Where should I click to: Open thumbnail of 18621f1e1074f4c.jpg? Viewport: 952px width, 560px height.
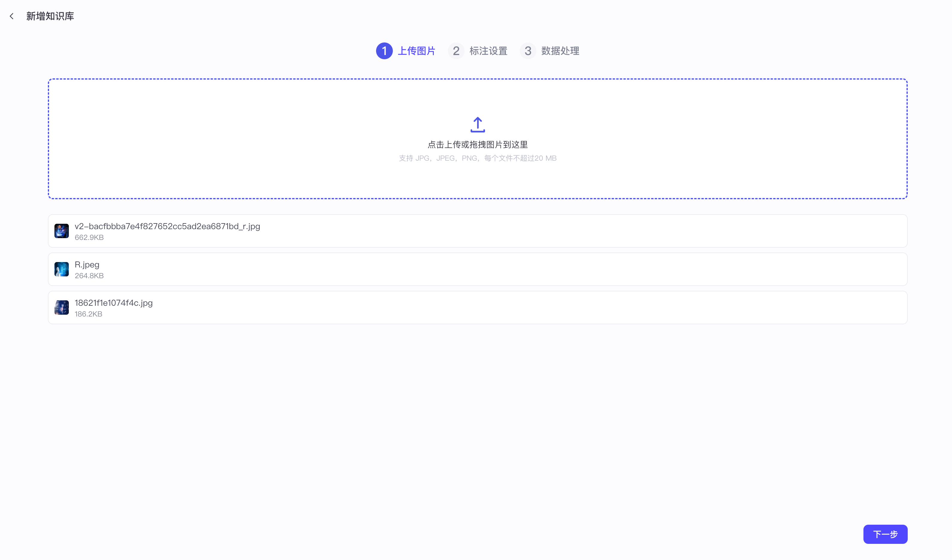pyautogui.click(x=62, y=308)
